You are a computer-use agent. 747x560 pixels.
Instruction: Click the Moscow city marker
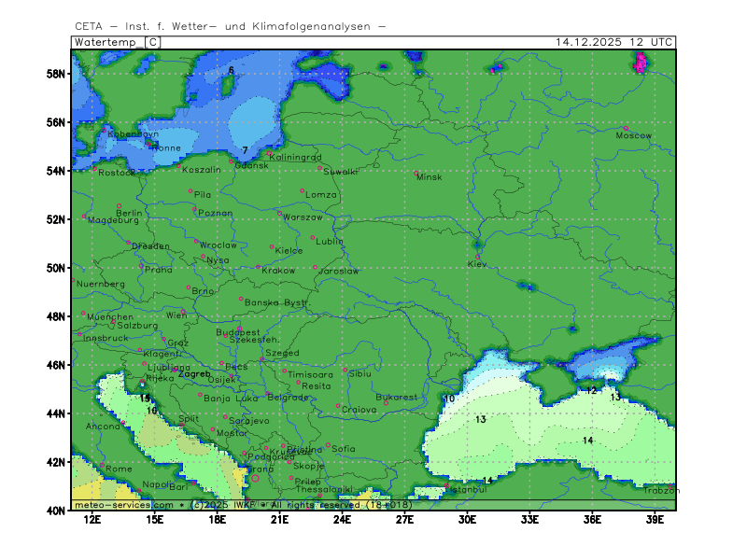(626, 128)
